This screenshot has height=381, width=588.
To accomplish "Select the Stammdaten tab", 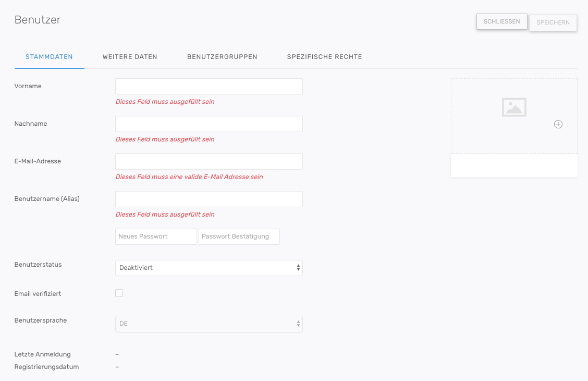I will click(49, 57).
